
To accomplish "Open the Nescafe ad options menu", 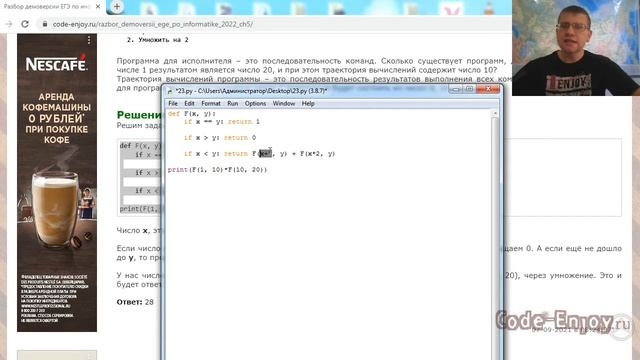I will click(x=89, y=40).
